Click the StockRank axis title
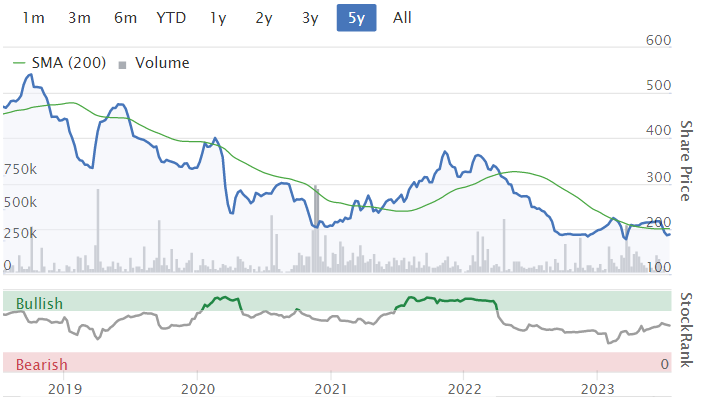This screenshot has width=701, height=397. coord(686,330)
